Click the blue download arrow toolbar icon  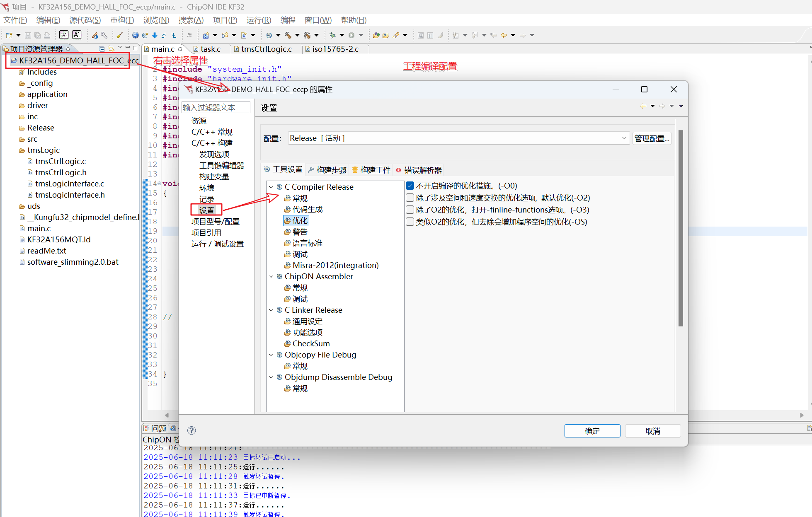coord(155,35)
